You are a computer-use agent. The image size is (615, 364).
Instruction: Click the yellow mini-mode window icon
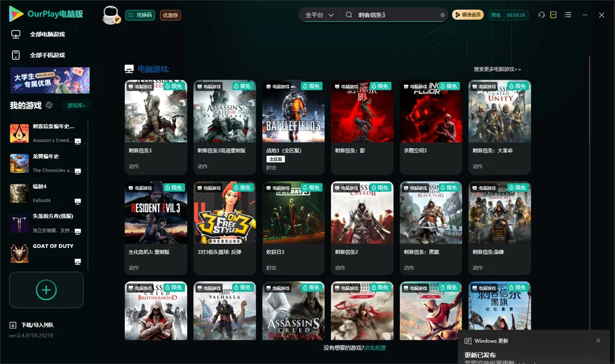pyautogui.click(x=553, y=15)
